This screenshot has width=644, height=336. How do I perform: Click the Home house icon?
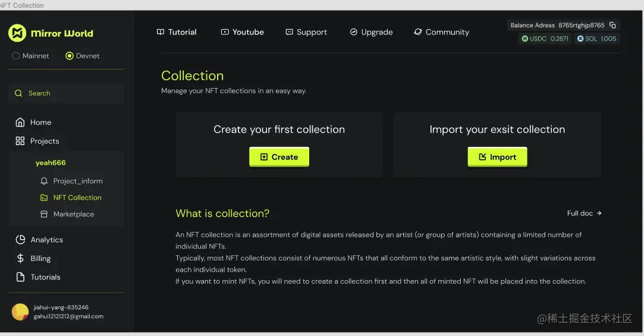tap(20, 123)
